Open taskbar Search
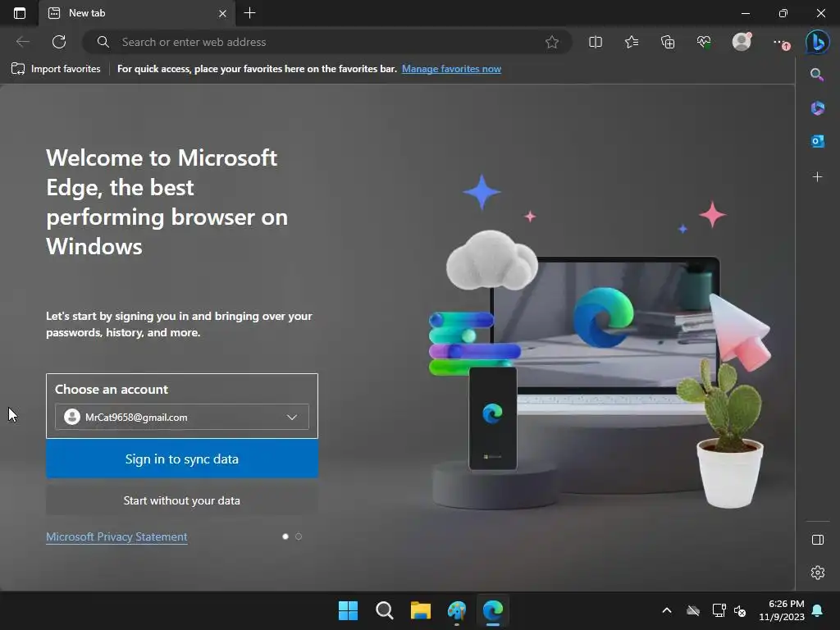 [x=384, y=610]
